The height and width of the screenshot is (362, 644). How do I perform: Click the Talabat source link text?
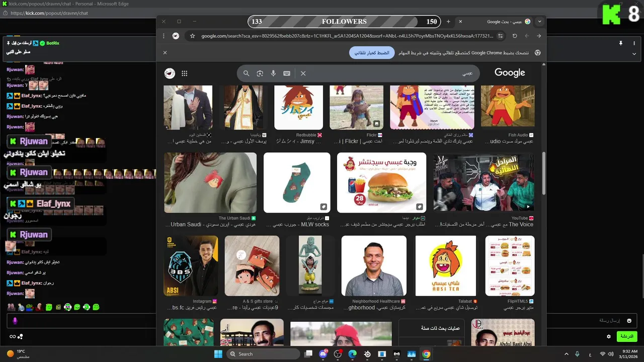[x=465, y=301]
